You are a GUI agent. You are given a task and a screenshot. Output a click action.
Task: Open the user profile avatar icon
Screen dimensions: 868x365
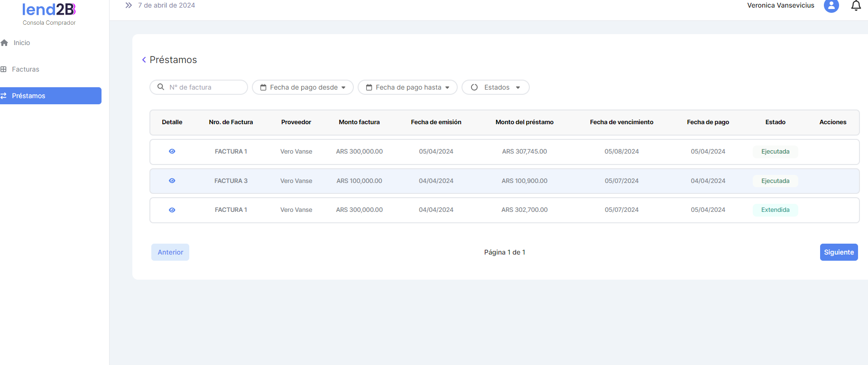[831, 6]
